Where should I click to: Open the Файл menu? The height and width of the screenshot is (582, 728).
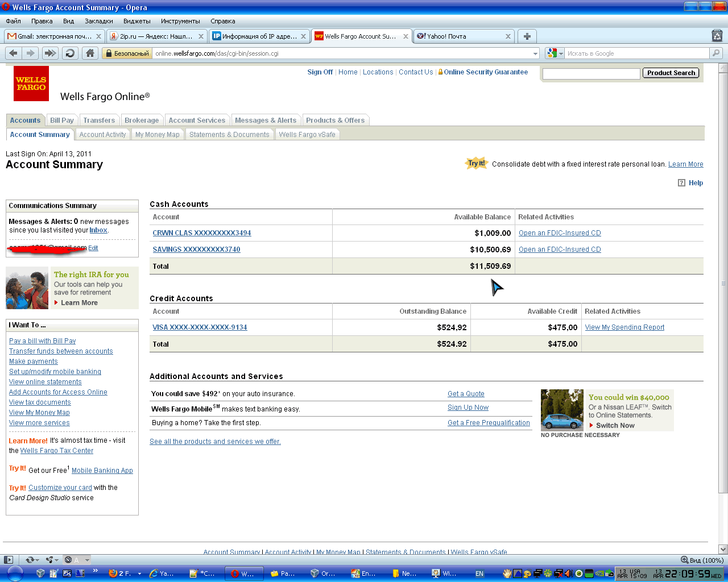[13, 21]
